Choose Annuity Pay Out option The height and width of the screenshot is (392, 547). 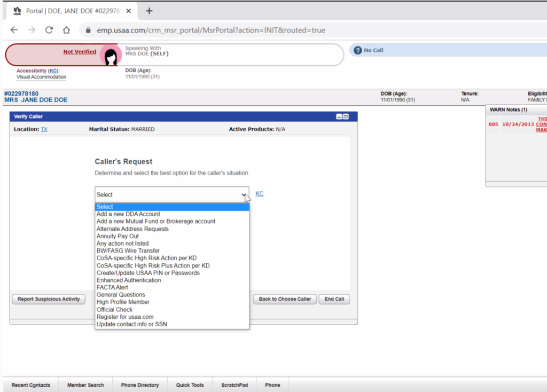point(172,236)
